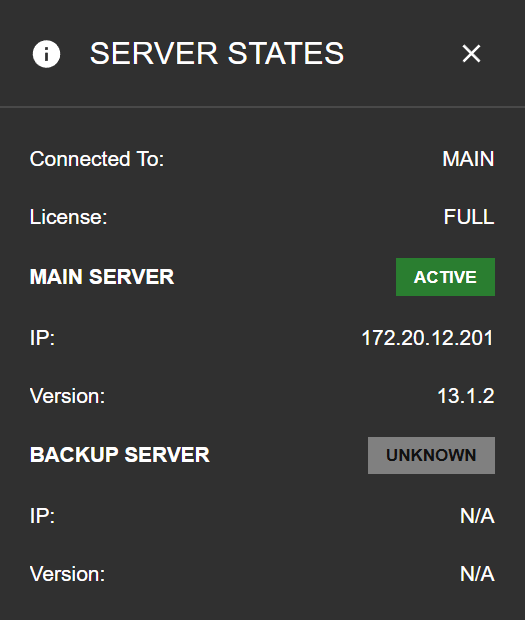
Task: Click the main server IP label
Action: 43,338
